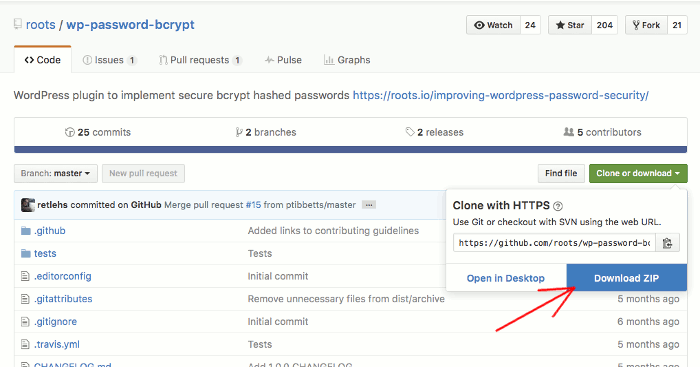The height and width of the screenshot is (367, 700).
Task: Open the retlehs committer profile link
Action: point(52,205)
